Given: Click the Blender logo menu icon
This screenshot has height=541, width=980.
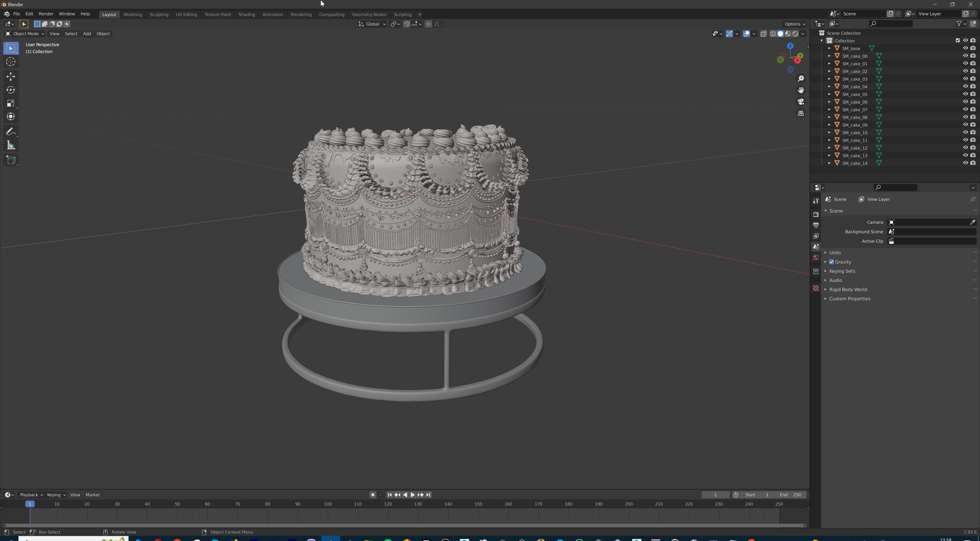Looking at the screenshot, I should tap(6, 14).
